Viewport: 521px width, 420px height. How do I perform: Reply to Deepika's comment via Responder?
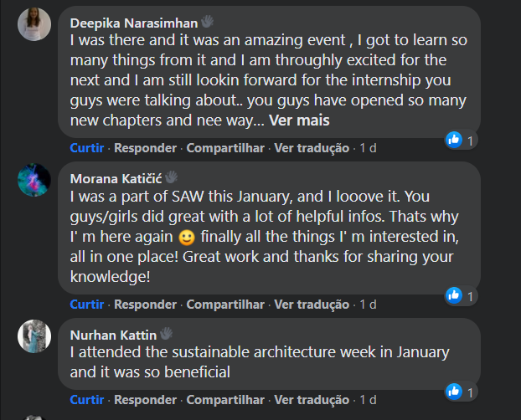pos(145,148)
